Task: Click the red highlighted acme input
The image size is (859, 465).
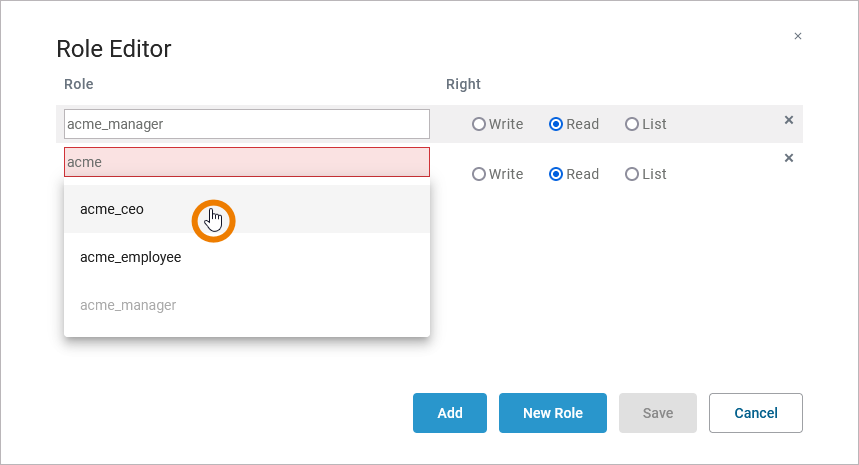Action: tap(246, 162)
